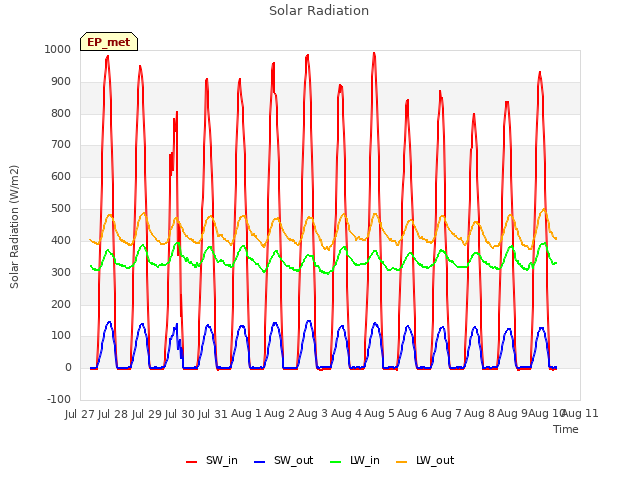Click the Solar Radiation chart title
The width and height of the screenshot is (640, 480).
[x=319, y=11]
